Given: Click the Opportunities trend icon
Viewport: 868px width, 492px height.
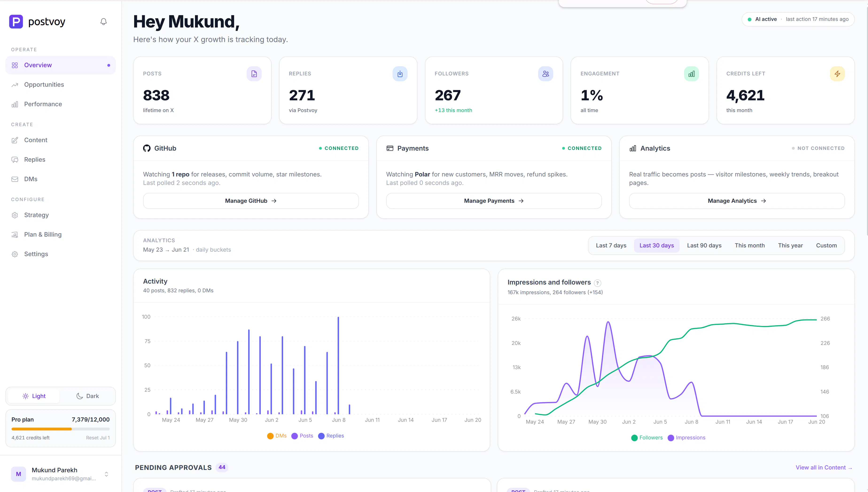Looking at the screenshot, I should tap(15, 85).
